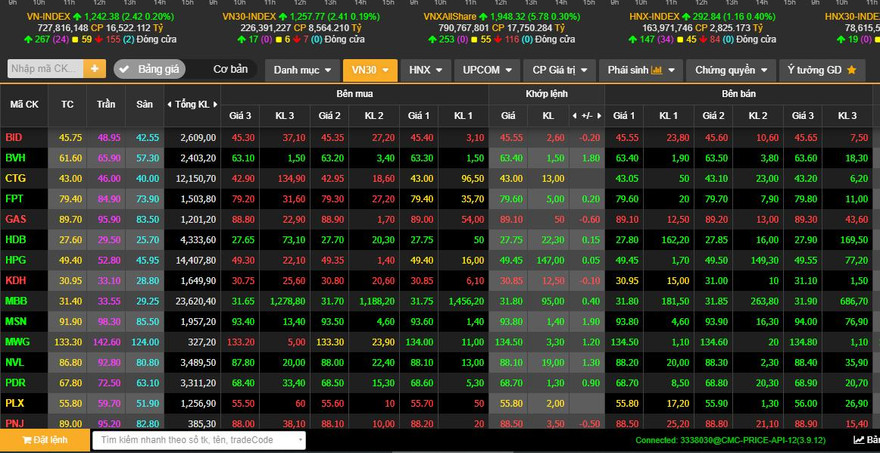
Task: Click left arrow beside Tổng KL header
Action: (170, 104)
